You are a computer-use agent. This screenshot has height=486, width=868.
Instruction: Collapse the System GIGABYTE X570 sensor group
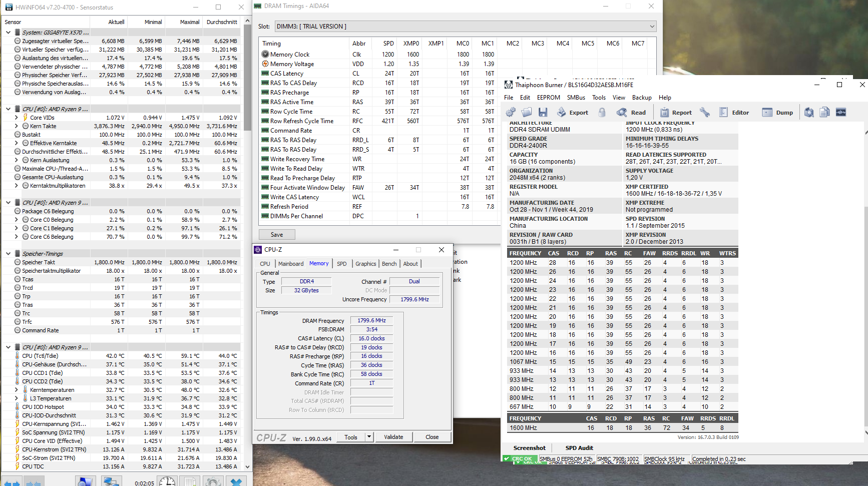point(8,33)
